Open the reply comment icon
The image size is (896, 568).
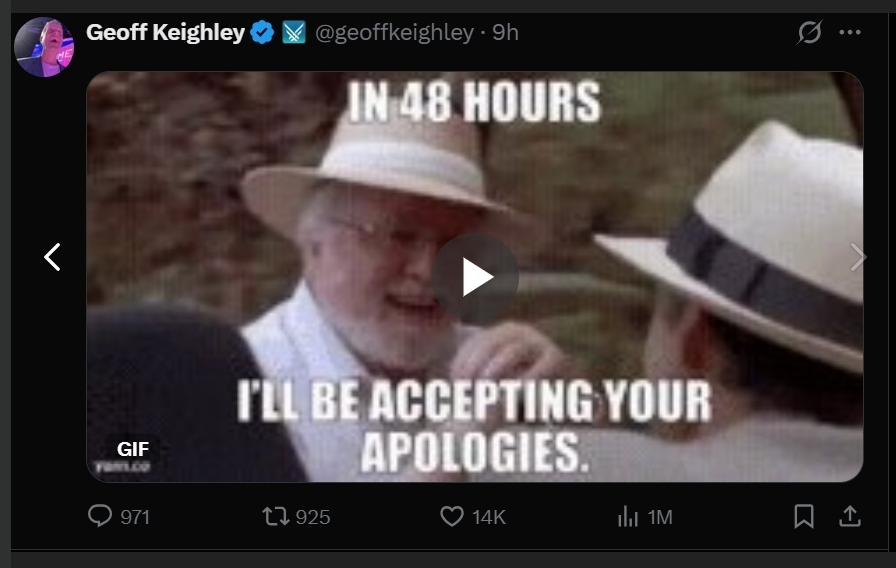[100, 516]
